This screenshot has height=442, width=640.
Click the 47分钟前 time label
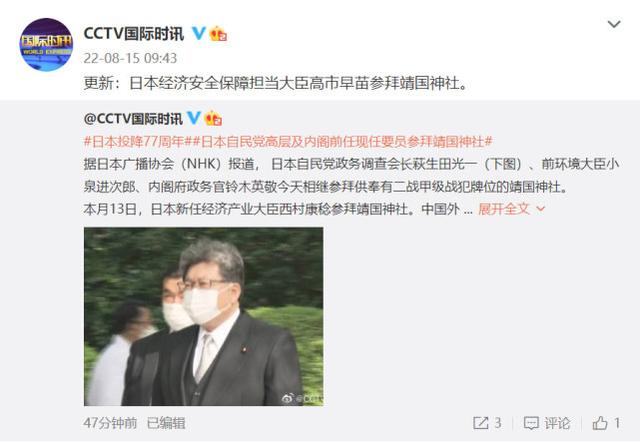110,423
